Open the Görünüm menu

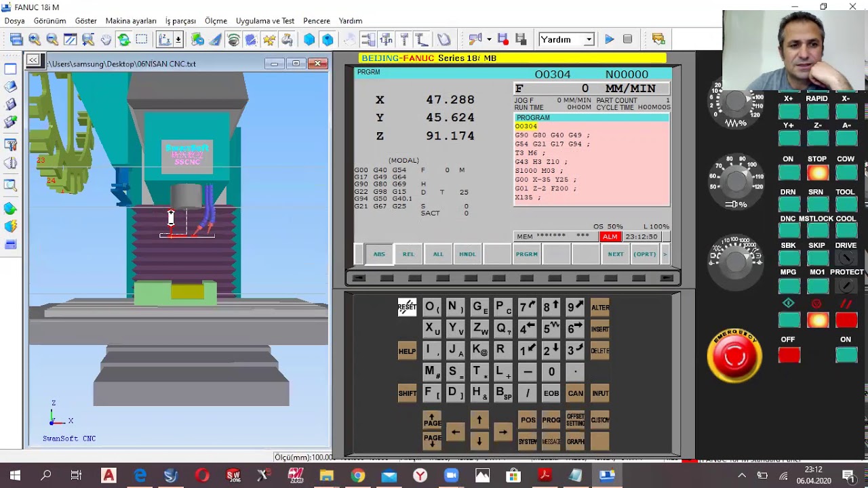(50, 21)
